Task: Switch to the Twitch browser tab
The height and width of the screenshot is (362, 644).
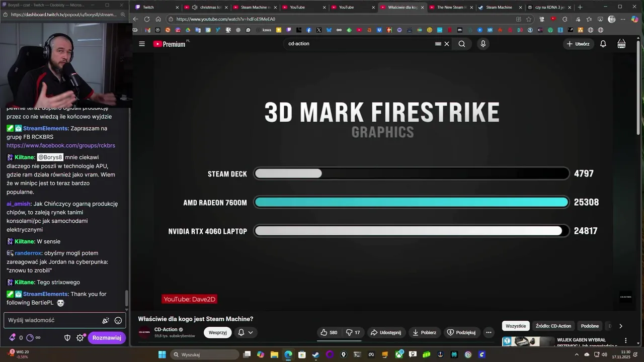Action: click(x=156, y=7)
